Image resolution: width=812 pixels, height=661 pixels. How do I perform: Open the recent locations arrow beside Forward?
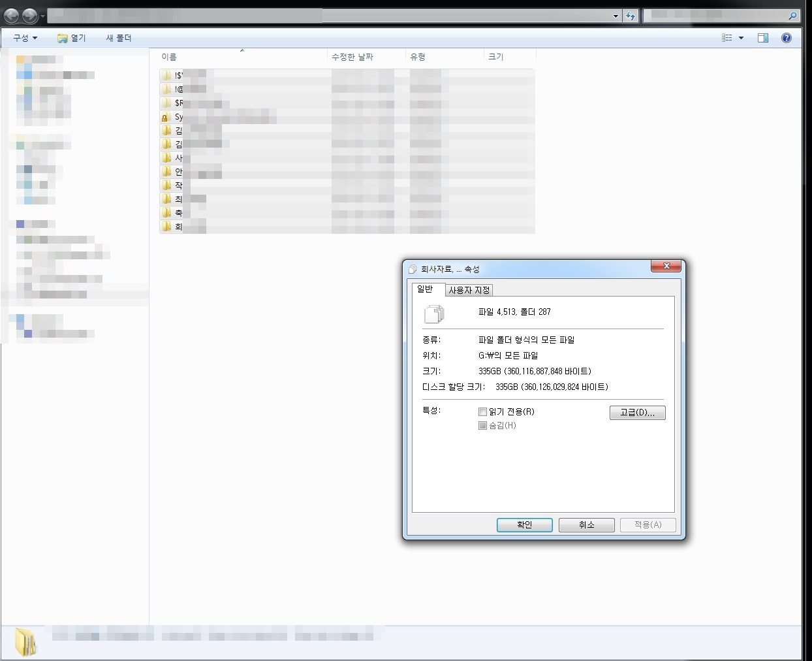pyautogui.click(x=42, y=16)
